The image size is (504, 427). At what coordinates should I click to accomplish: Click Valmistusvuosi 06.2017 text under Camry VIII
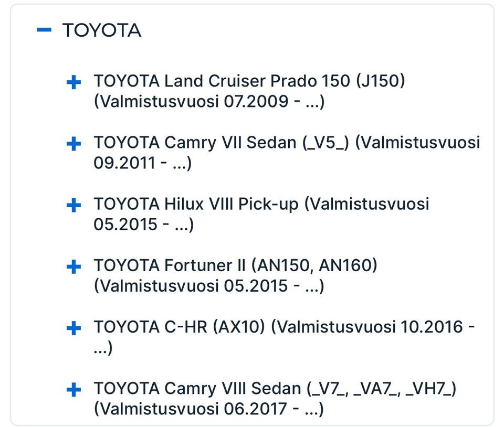coord(209,409)
